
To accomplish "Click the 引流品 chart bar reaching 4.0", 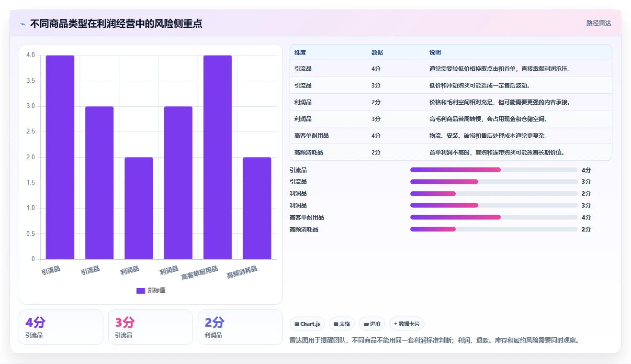I will click(60, 157).
